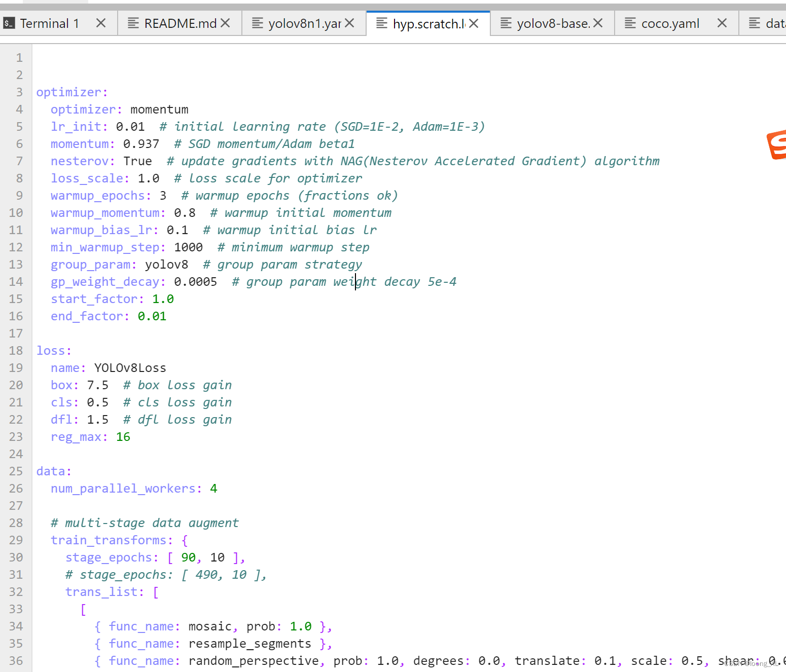Select the hyp.scratch tab
Screen dimensions: 786x672
[429, 23]
